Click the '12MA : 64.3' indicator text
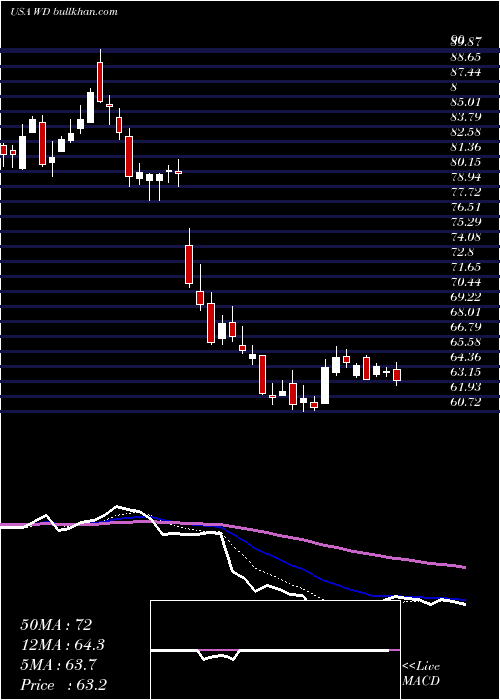Screen dimensions: 500x700 (63, 645)
